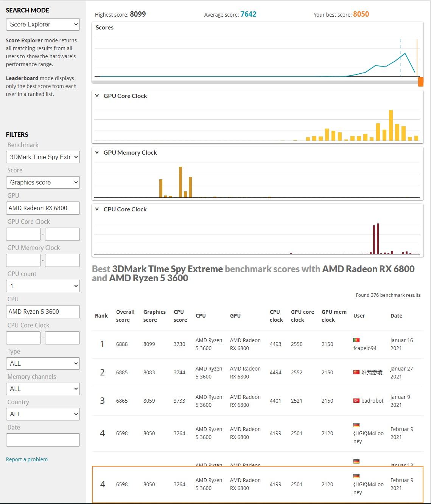Click the Found 376 benchmark results text
The height and width of the screenshot is (504, 431).
click(x=388, y=295)
